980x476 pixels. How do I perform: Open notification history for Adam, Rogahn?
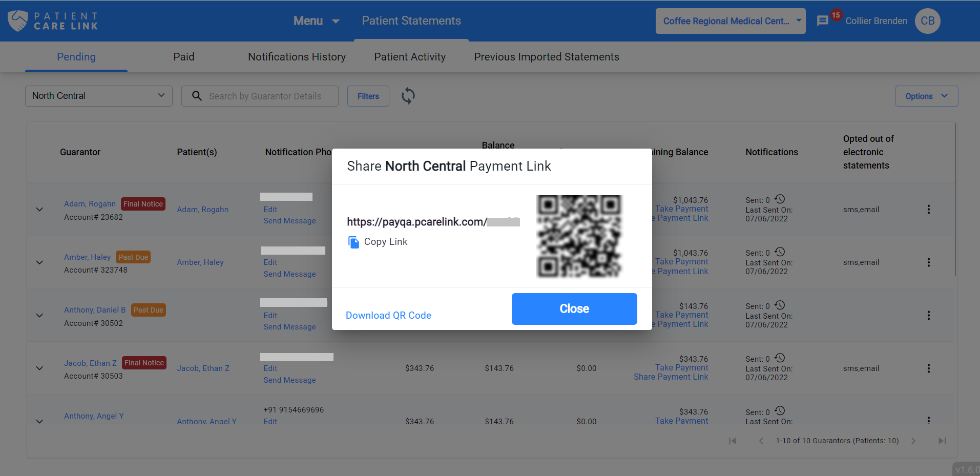click(780, 199)
